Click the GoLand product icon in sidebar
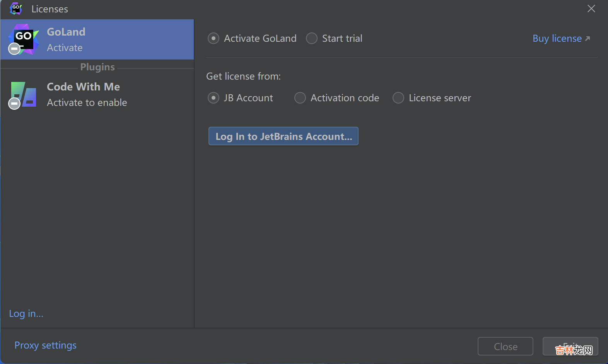The width and height of the screenshot is (608, 364). (24, 39)
